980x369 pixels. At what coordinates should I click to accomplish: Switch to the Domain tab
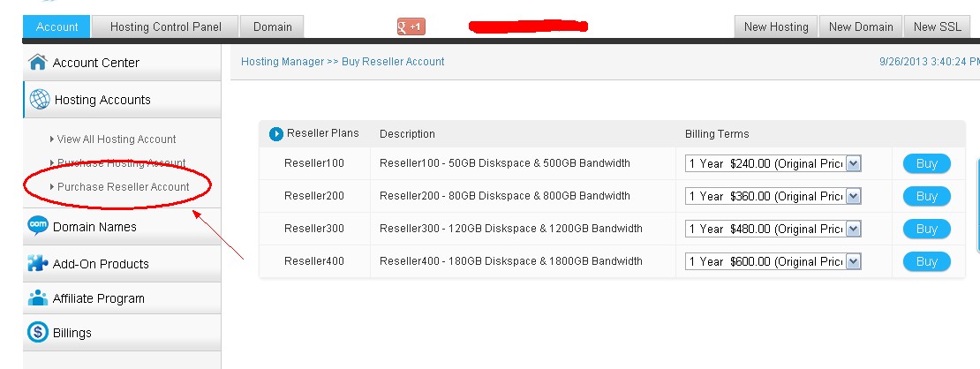(273, 26)
